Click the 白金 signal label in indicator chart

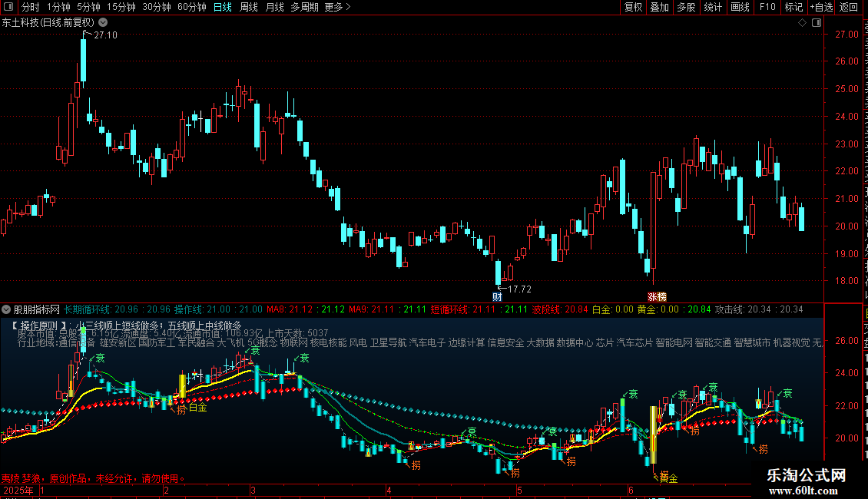click(197, 407)
